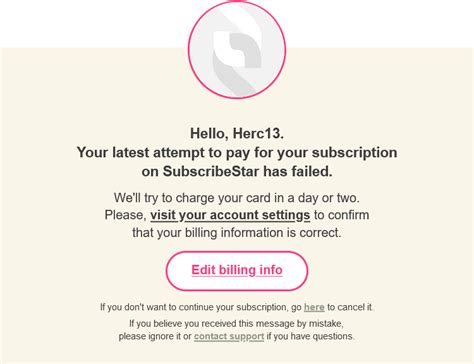Click the 'Hello, Herc13.' greeting text

[237, 134]
